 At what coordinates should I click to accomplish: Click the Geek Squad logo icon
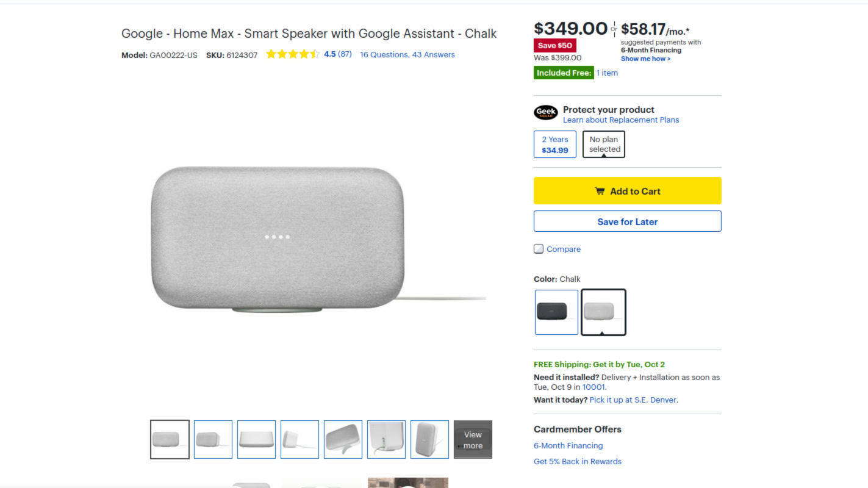pyautogui.click(x=545, y=113)
